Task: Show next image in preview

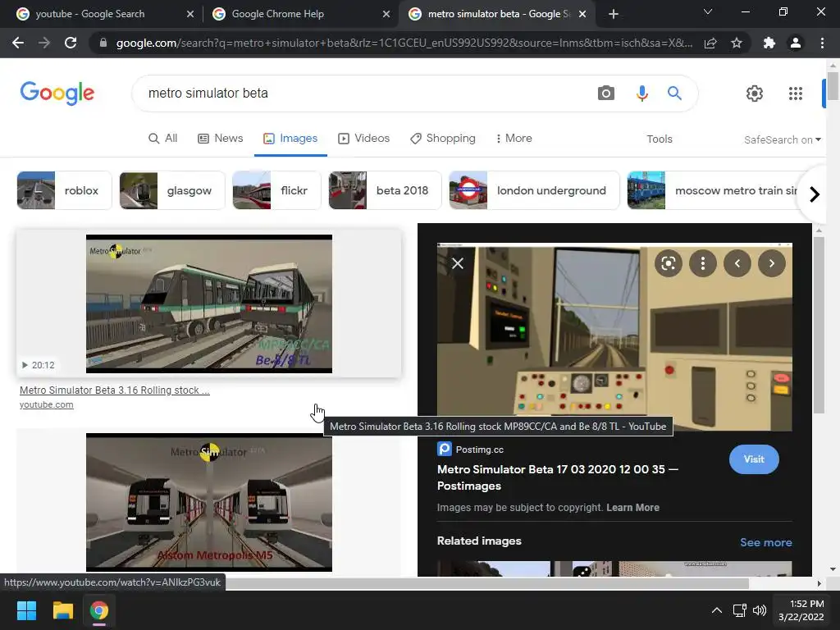Action: click(x=771, y=263)
